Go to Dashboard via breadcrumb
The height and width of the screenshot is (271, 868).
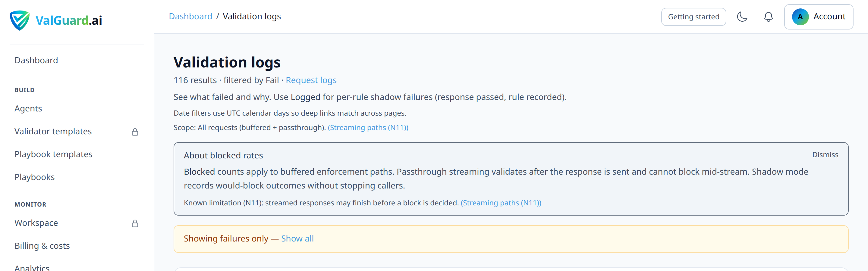coord(190,16)
